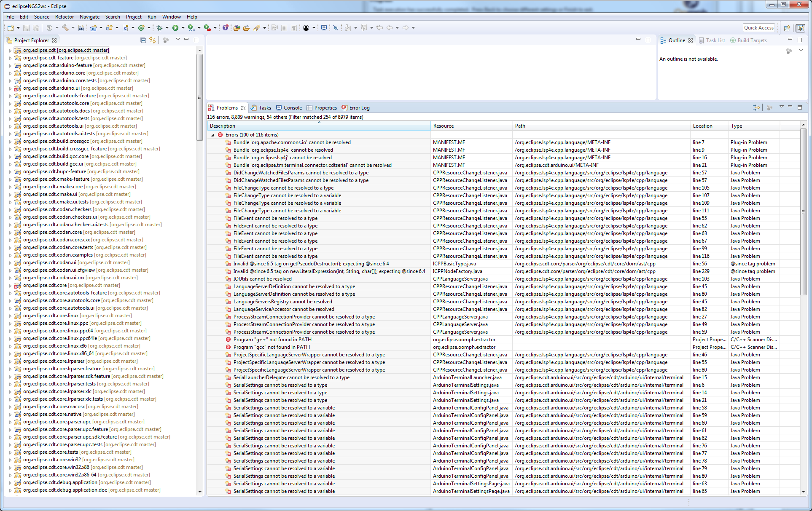Switch to the Error Log tab
The height and width of the screenshot is (511, 812).
pos(355,108)
